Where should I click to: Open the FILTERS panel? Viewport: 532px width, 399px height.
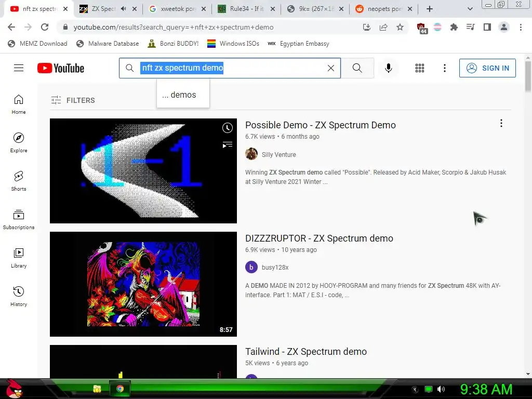click(73, 100)
